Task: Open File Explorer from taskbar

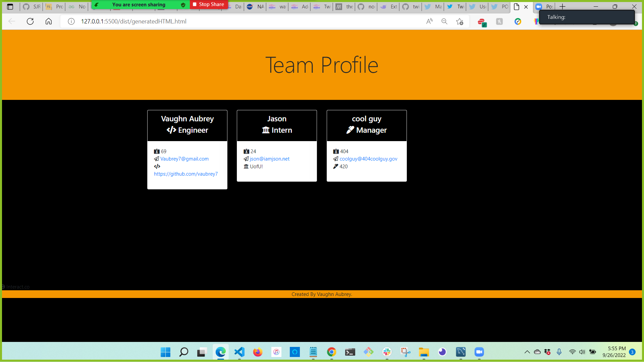Action: click(x=424, y=352)
